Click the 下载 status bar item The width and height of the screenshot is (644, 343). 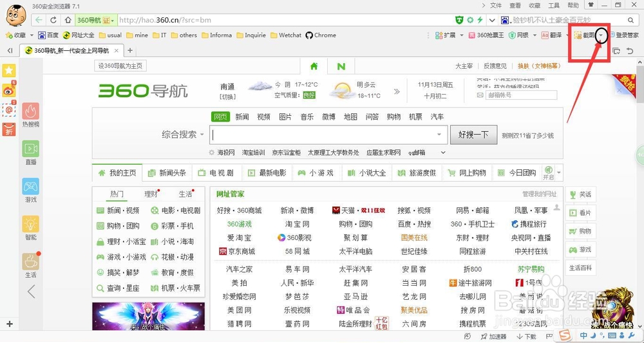526,337
